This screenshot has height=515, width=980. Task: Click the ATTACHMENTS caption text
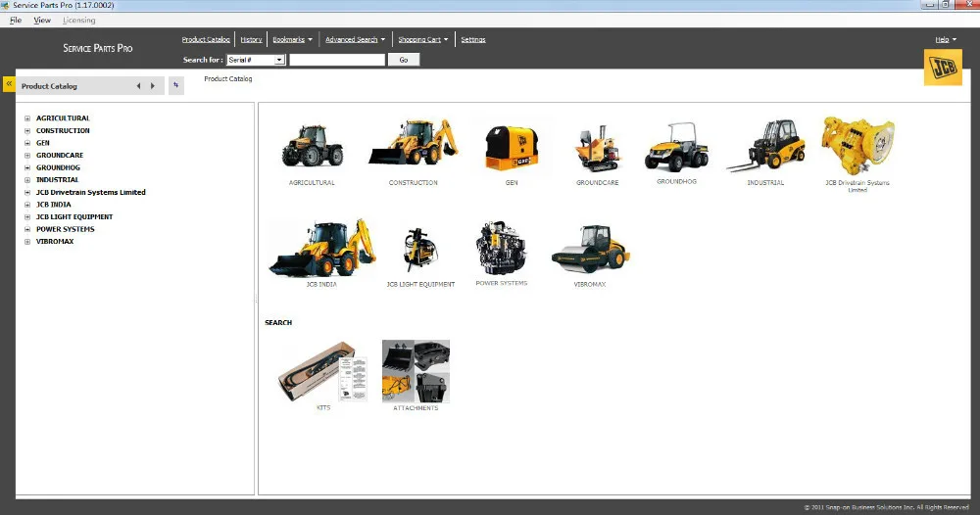(x=416, y=408)
